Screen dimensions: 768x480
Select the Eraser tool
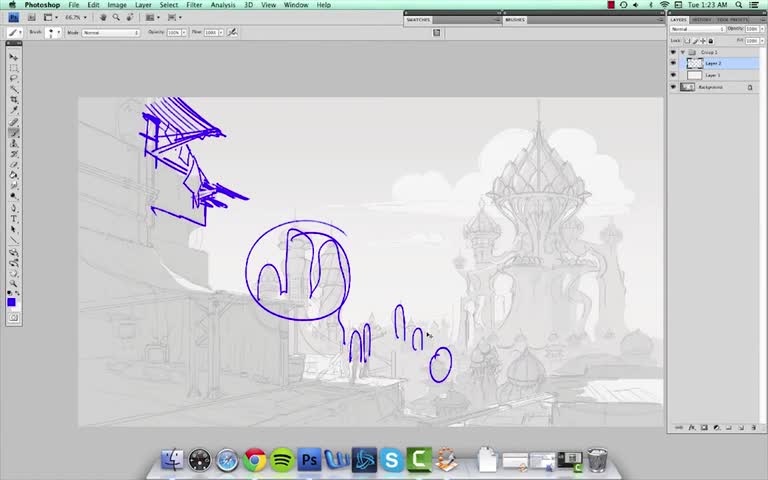click(x=14, y=164)
